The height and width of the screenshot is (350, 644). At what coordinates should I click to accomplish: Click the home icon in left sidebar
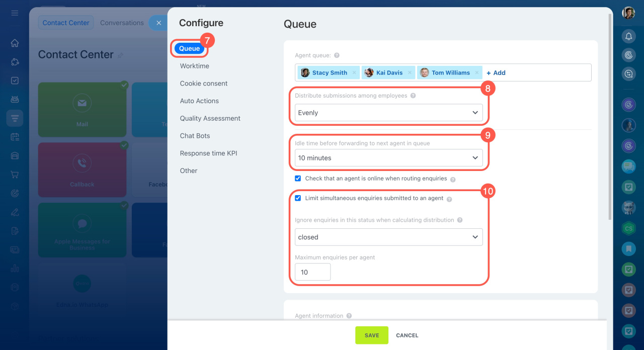point(15,43)
